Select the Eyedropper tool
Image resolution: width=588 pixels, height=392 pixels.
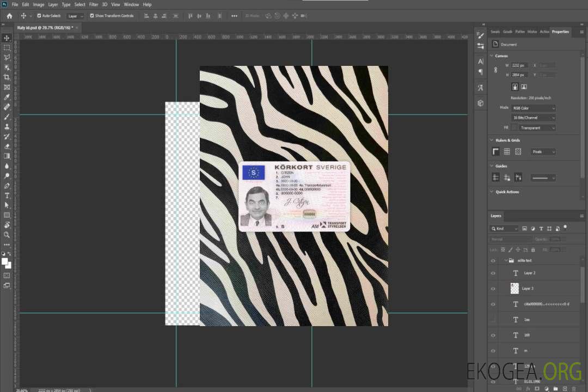coord(7,97)
